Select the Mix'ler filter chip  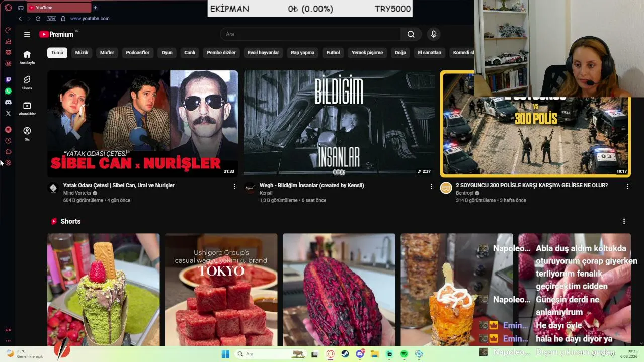click(107, 53)
